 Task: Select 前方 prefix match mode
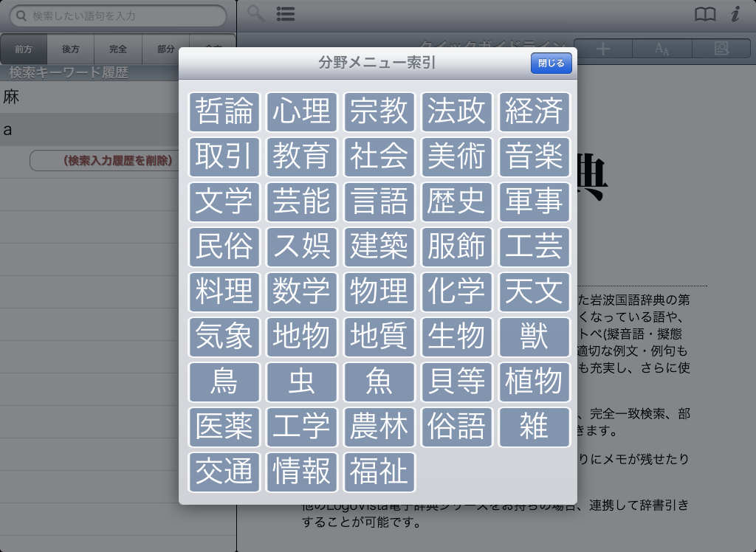pyautogui.click(x=24, y=49)
